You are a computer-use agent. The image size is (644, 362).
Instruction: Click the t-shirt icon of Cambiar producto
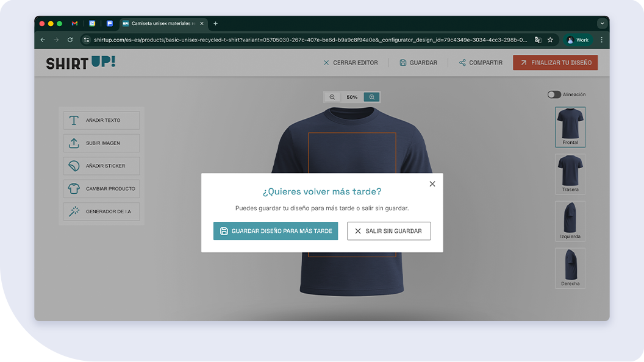click(x=74, y=189)
